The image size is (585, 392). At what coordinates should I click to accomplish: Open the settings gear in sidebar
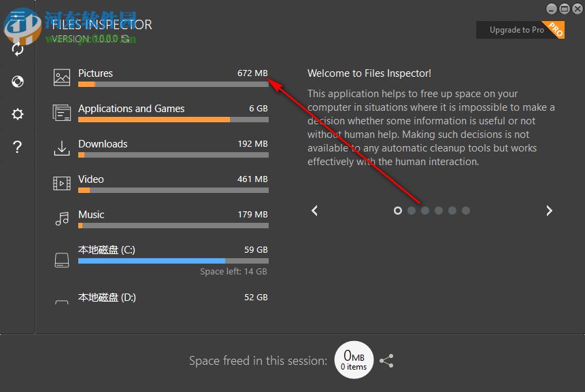click(17, 114)
